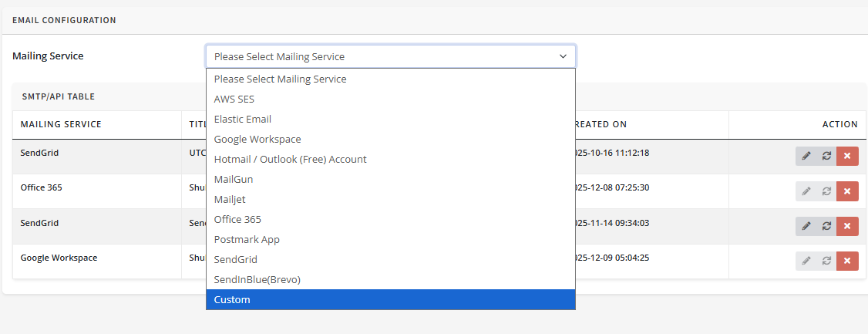Click the created date ending 09:34:03

[x=612, y=223]
